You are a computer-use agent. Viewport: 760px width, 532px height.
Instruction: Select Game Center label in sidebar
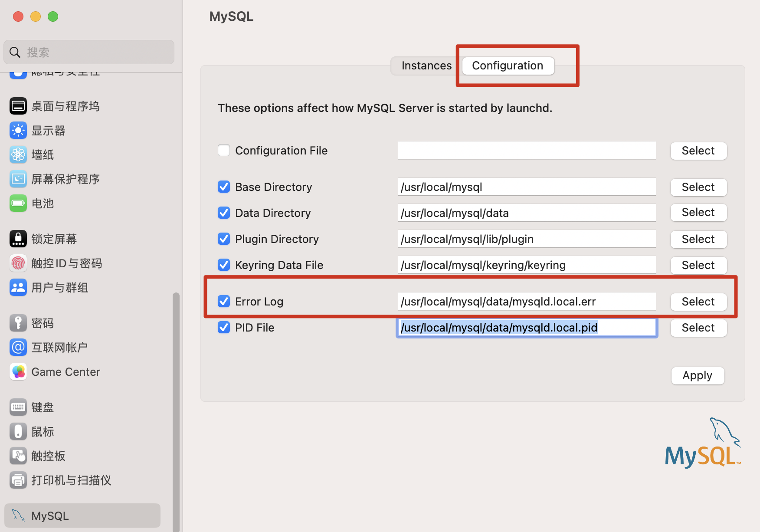pos(66,372)
